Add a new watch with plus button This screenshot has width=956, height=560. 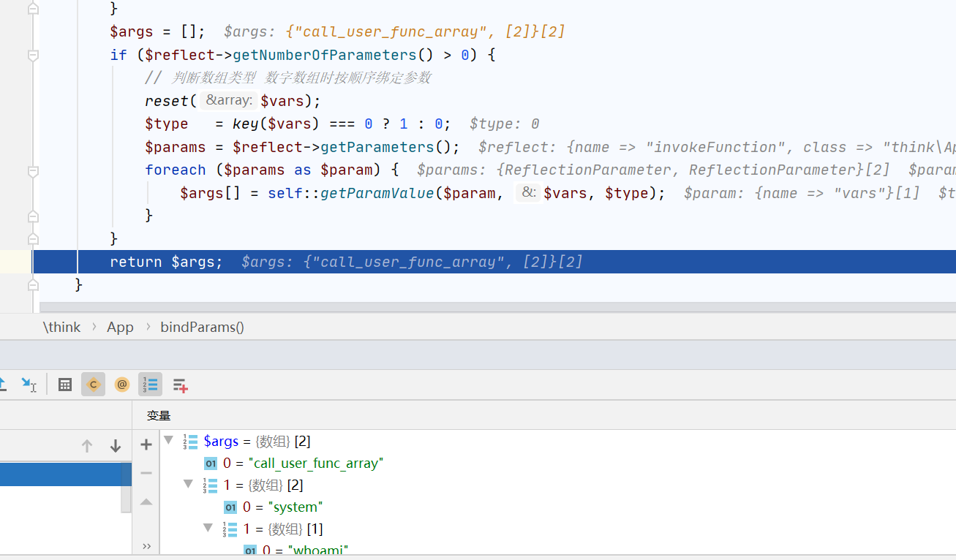(x=146, y=444)
